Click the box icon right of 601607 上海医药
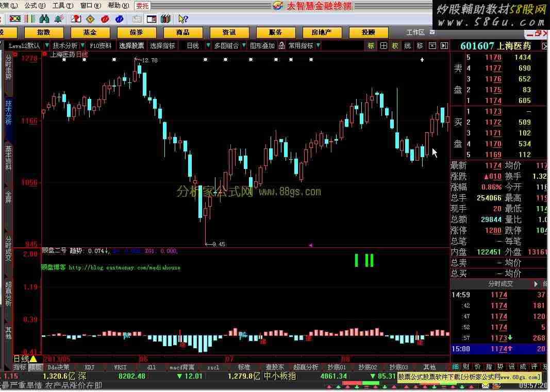550x392 pixels. click(544, 46)
